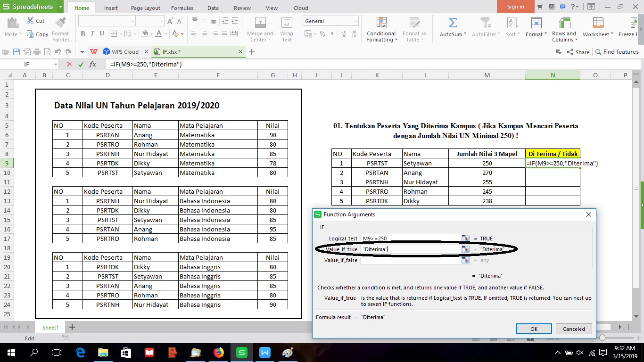Toggle align text right
The width and height of the screenshot is (644, 362).
(x=215, y=34)
